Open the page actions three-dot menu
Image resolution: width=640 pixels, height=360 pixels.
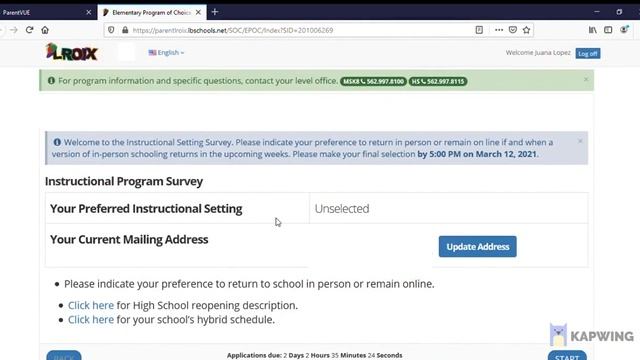point(499,30)
